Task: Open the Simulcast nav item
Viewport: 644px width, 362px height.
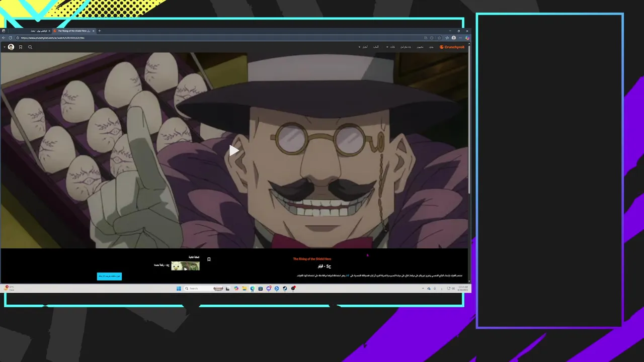Action: tap(406, 47)
